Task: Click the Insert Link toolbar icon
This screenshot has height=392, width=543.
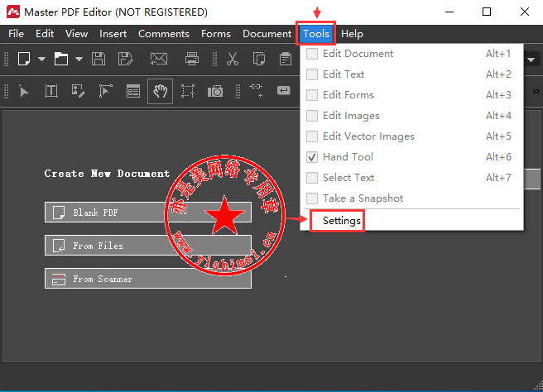Action: [257, 91]
